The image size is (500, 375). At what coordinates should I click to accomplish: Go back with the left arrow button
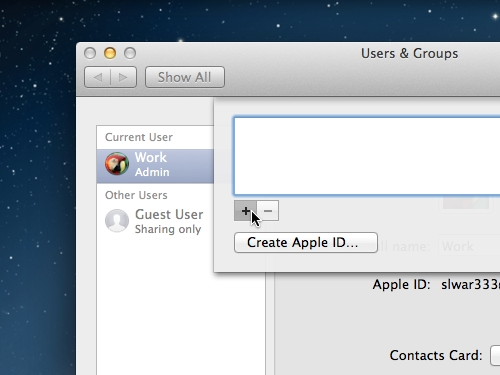click(x=97, y=77)
